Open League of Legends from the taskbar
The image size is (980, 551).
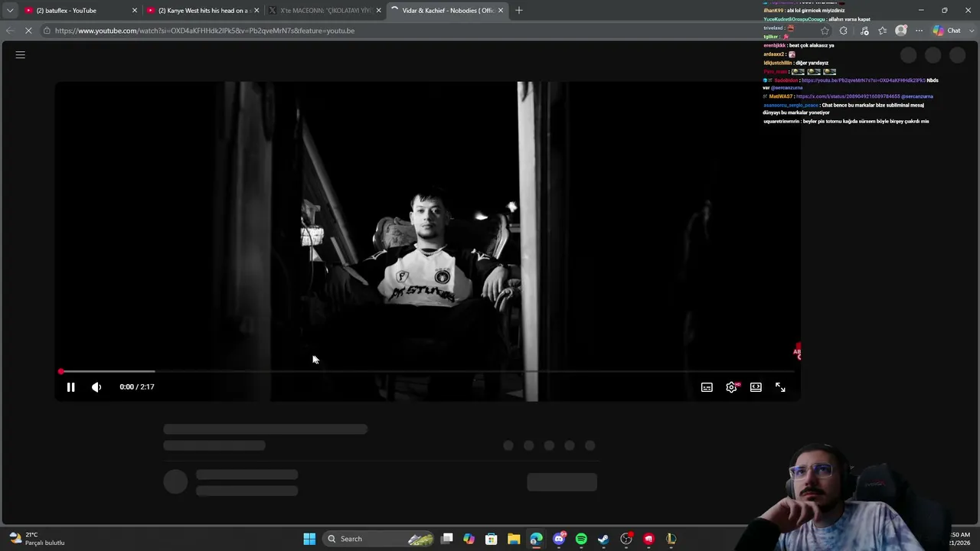671,539
